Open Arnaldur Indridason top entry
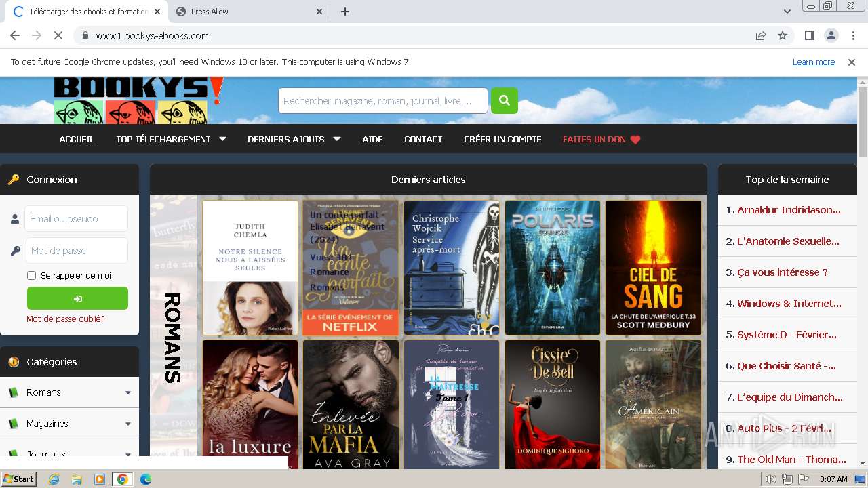The width and height of the screenshot is (868, 488). pos(789,210)
